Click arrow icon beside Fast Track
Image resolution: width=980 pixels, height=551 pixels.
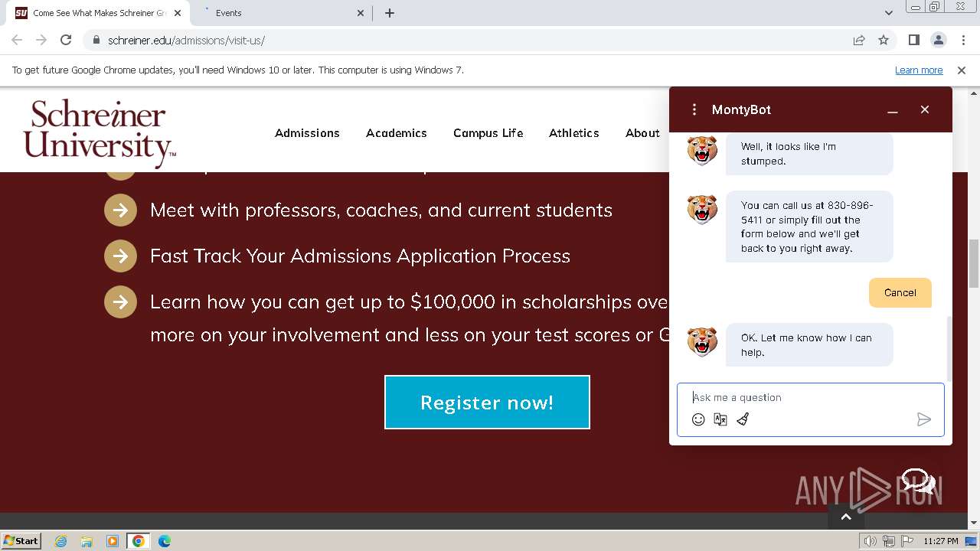(120, 256)
